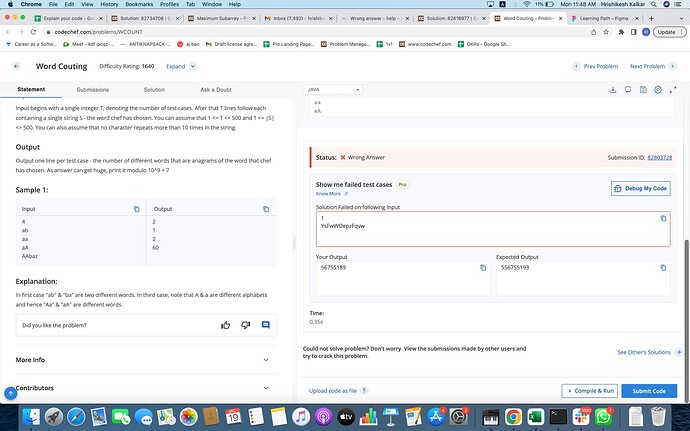Open the Ask a Doubt tab

pos(216,89)
